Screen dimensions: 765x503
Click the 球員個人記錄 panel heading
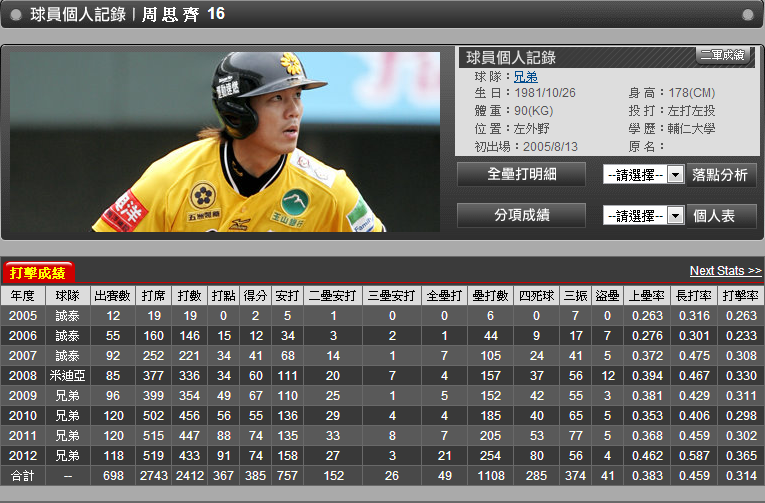[511, 58]
